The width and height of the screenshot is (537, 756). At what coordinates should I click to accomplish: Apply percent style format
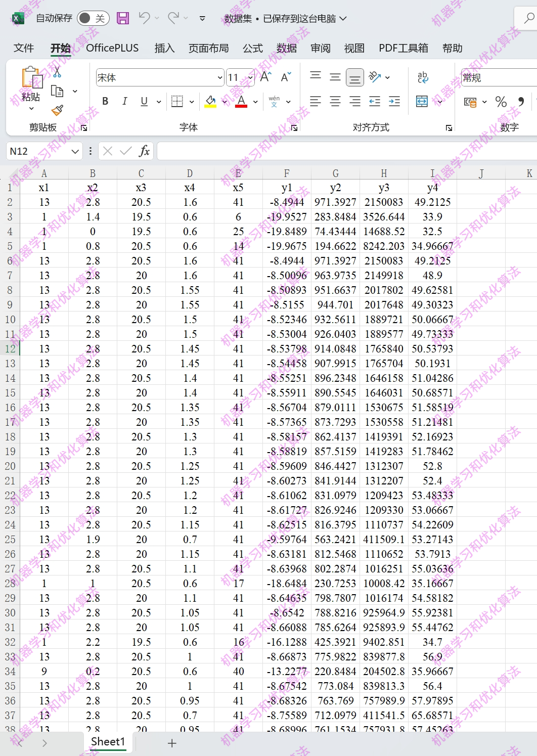[x=501, y=102]
